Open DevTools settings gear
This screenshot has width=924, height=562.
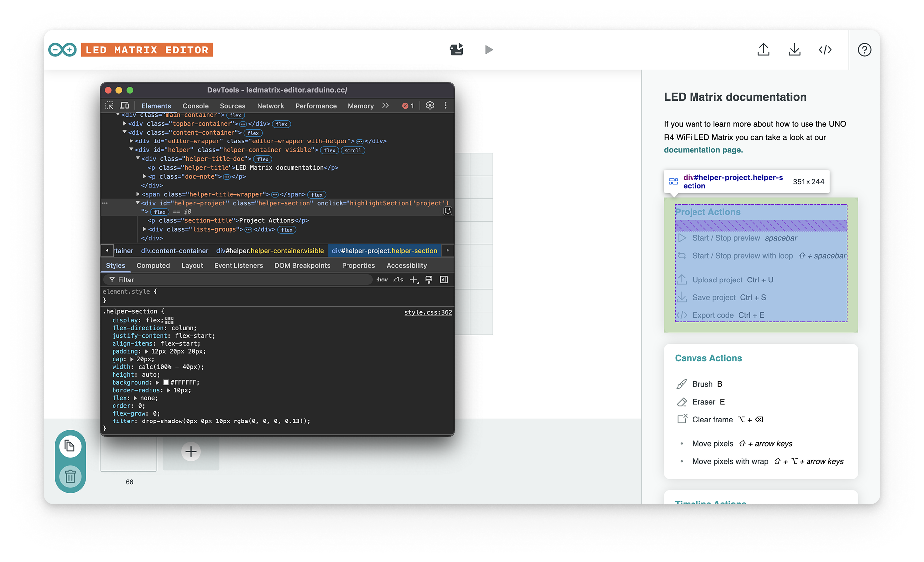click(430, 106)
